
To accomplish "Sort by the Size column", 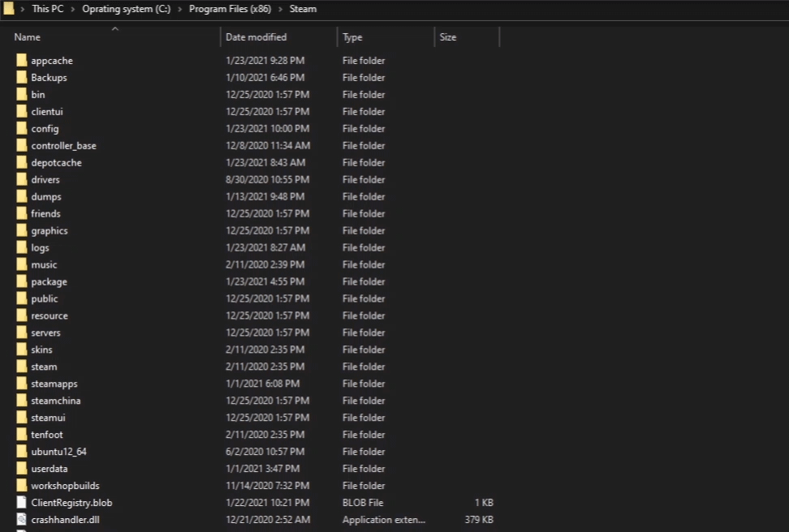I will pyautogui.click(x=448, y=37).
